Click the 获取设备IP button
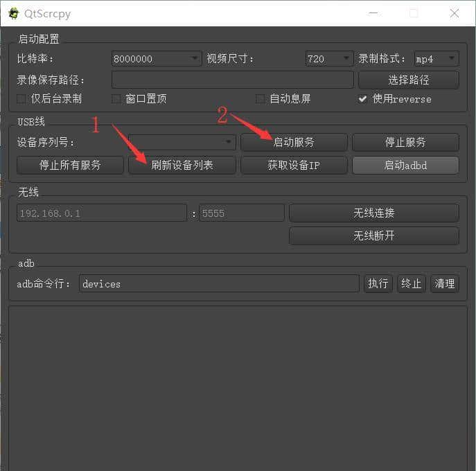 coord(294,165)
